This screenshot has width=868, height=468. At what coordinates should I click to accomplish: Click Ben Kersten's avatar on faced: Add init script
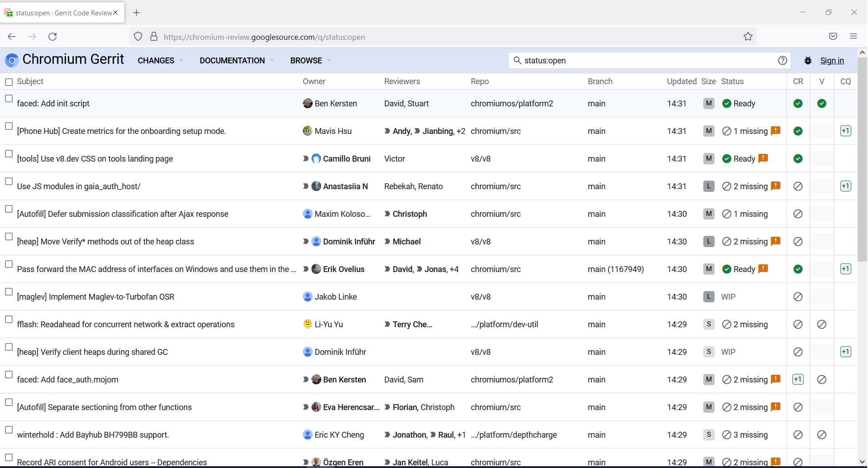308,103
